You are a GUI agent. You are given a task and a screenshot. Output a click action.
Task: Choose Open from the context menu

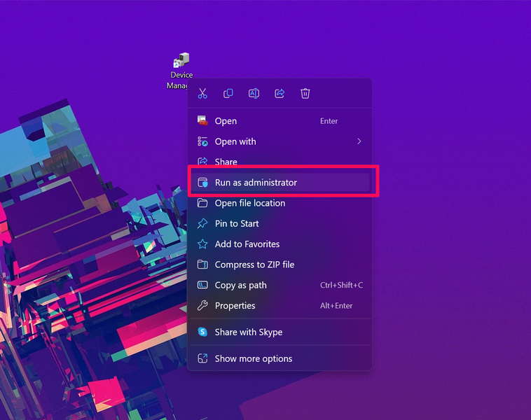(x=226, y=121)
